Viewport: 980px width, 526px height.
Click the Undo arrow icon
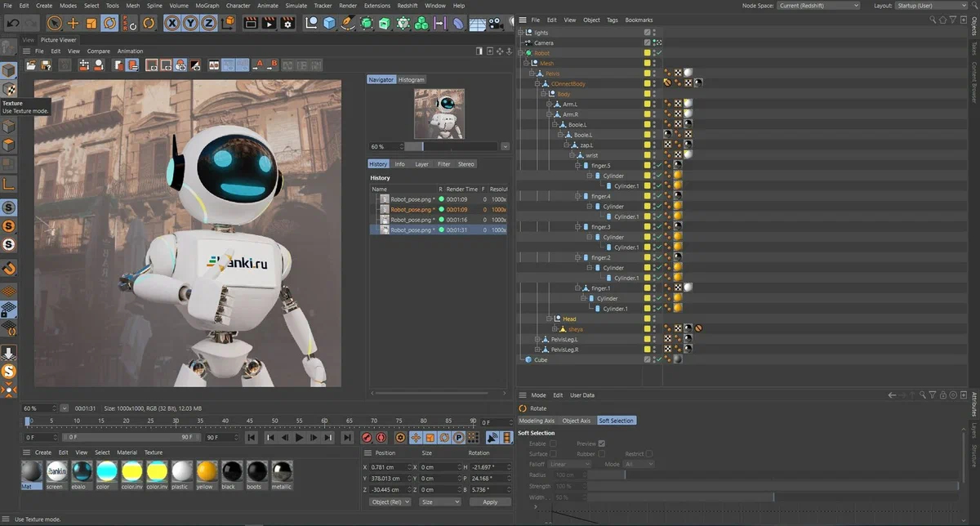pyautogui.click(x=13, y=23)
